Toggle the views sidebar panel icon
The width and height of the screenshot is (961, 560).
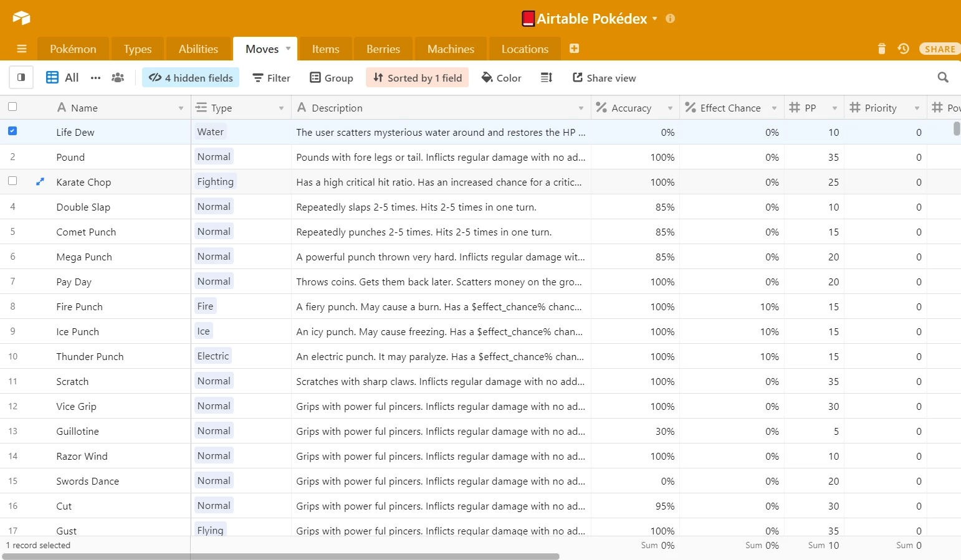pyautogui.click(x=21, y=78)
